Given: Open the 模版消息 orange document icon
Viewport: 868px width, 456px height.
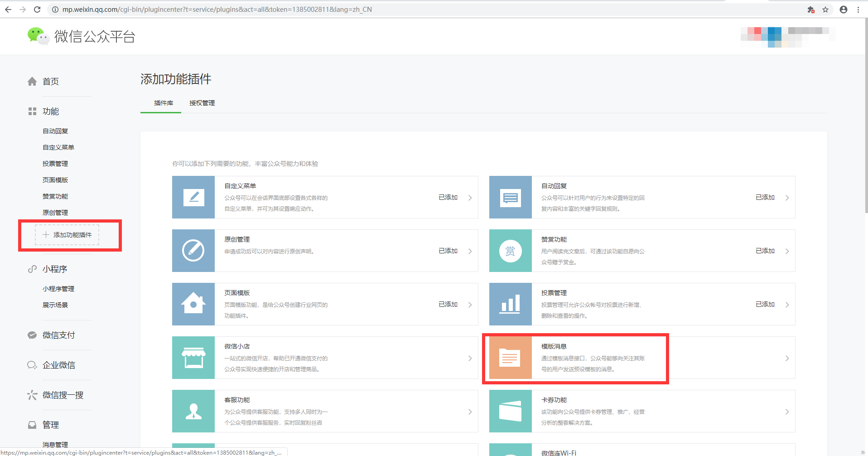Looking at the screenshot, I should click(x=510, y=358).
